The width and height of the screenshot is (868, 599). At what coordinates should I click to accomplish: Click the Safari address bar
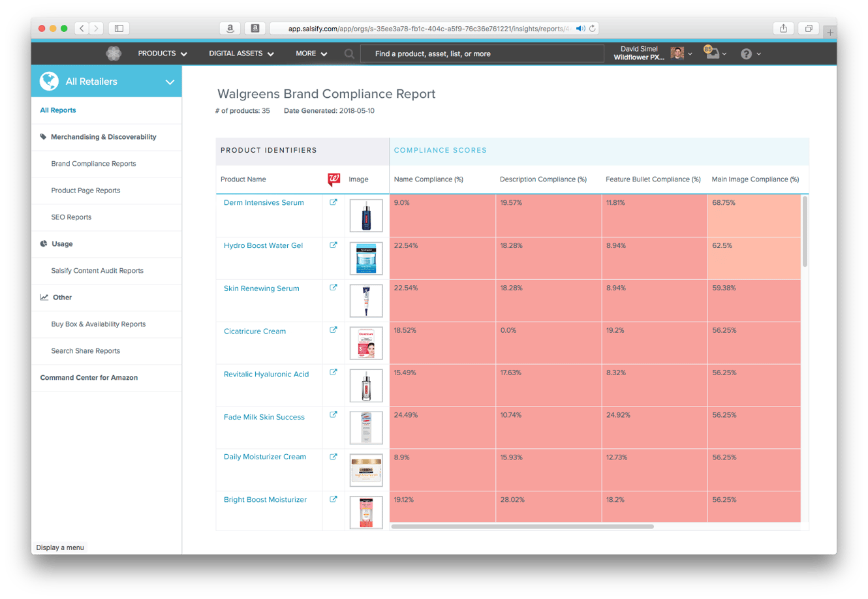[434, 28]
